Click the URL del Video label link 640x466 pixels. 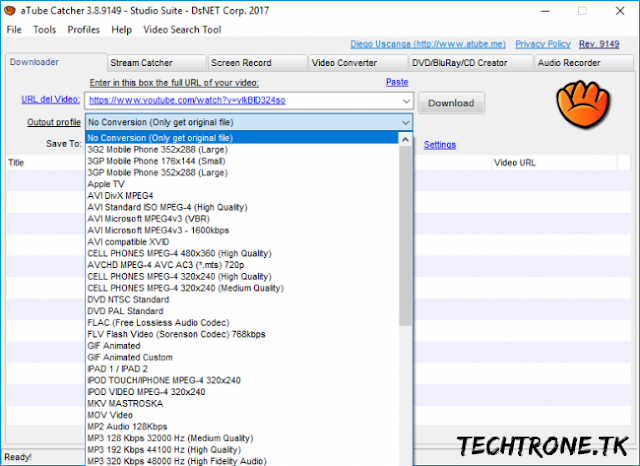(x=51, y=99)
